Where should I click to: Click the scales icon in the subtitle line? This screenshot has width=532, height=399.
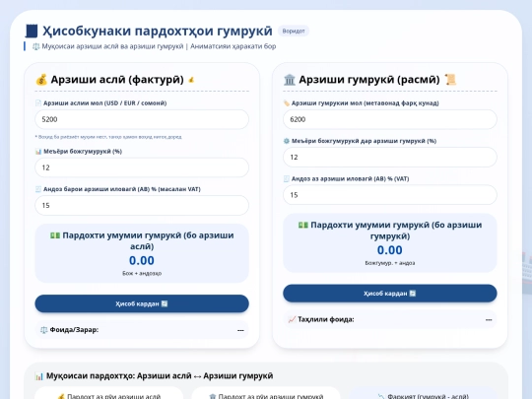pyautogui.click(x=35, y=46)
